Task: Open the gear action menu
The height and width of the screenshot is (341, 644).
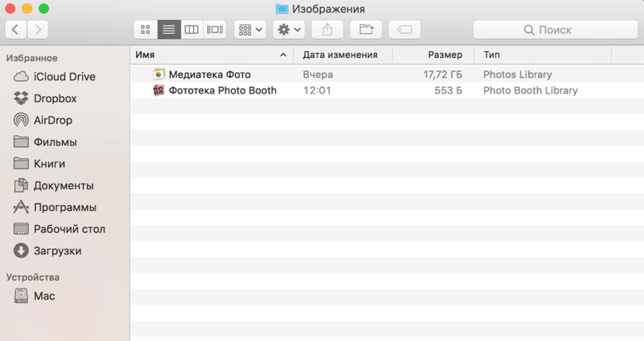Action: [288, 30]
